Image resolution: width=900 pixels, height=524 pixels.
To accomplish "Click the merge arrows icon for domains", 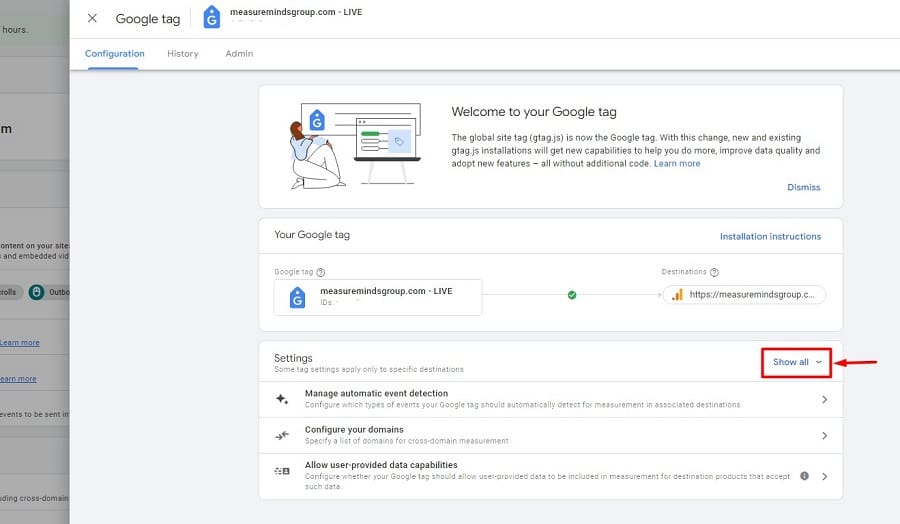I will [x=282, y=435].
